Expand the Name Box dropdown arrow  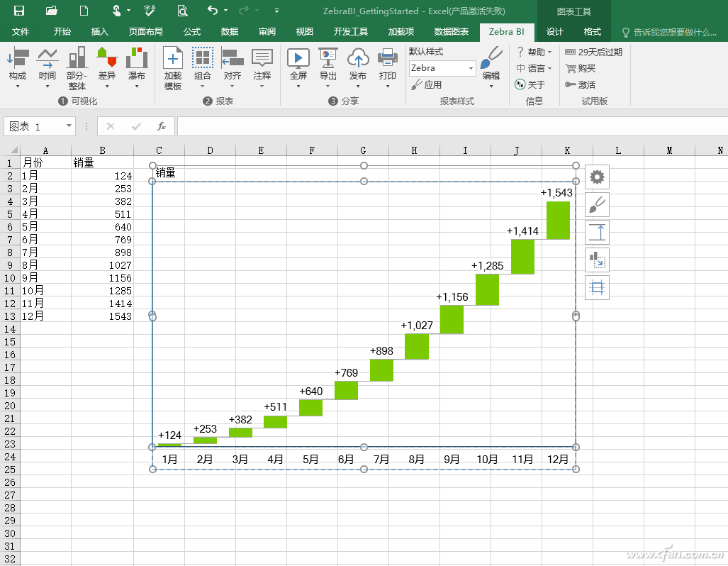tap(69, 126)
